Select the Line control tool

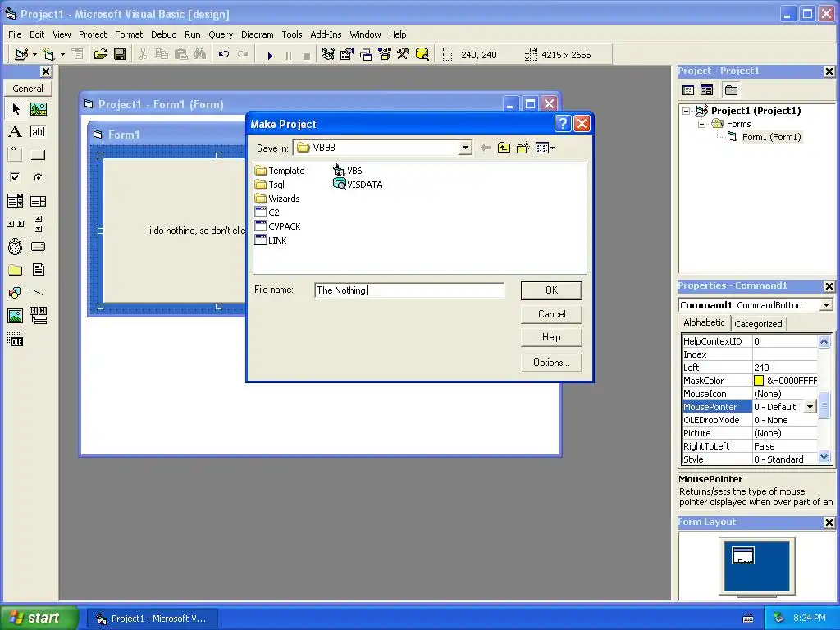(38, 293)
